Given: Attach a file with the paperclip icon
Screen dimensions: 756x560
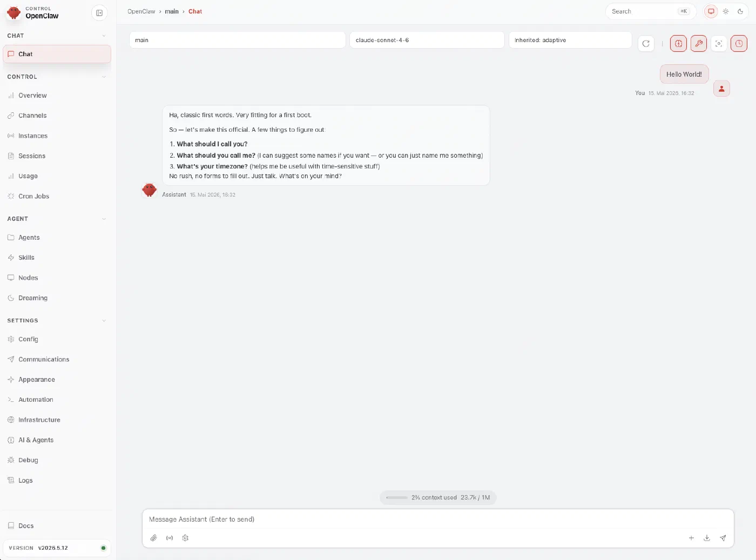Looking at the screenshot, I should 154,538.
